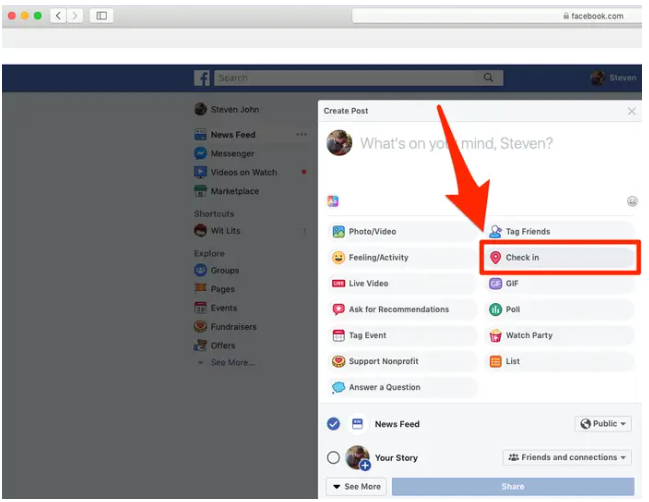The height and width of the screenshot is (502, 649).
Task: Open the Public audience dropdown
Action: coord(603,424)
